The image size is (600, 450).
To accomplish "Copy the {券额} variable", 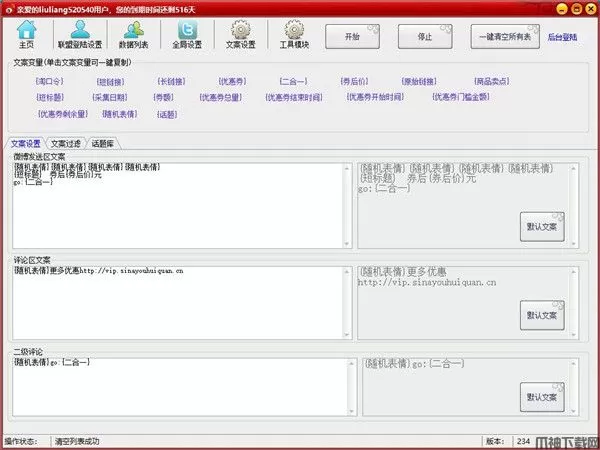I will click(x=163, y=97).
